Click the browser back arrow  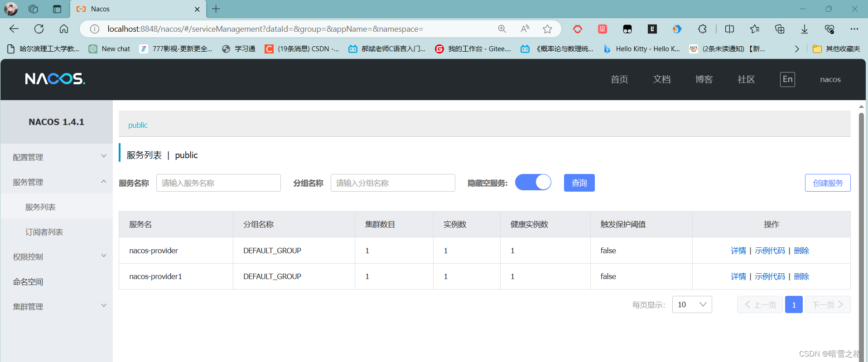tap(14, 29)
